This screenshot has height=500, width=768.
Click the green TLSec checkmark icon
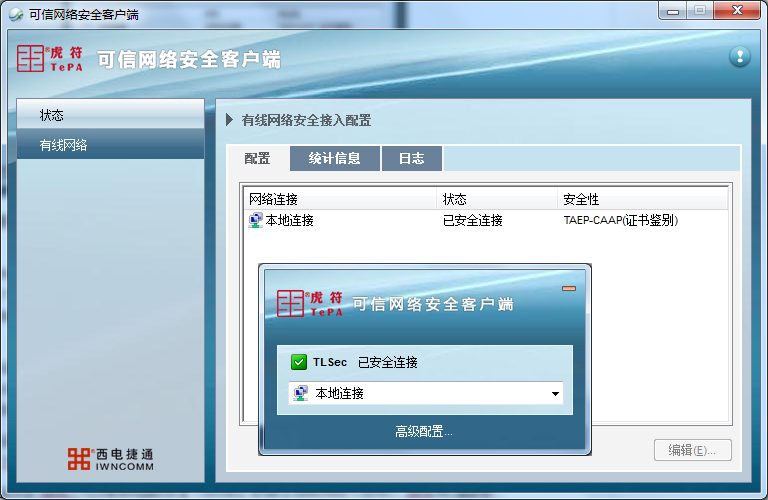(299, 362)
